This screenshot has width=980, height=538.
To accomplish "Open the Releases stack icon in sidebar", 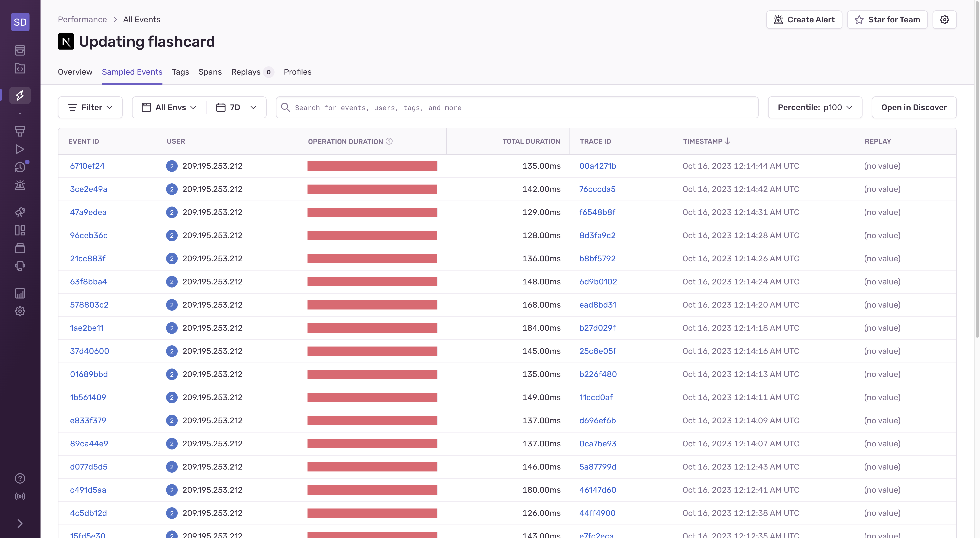I will (20, 248).
